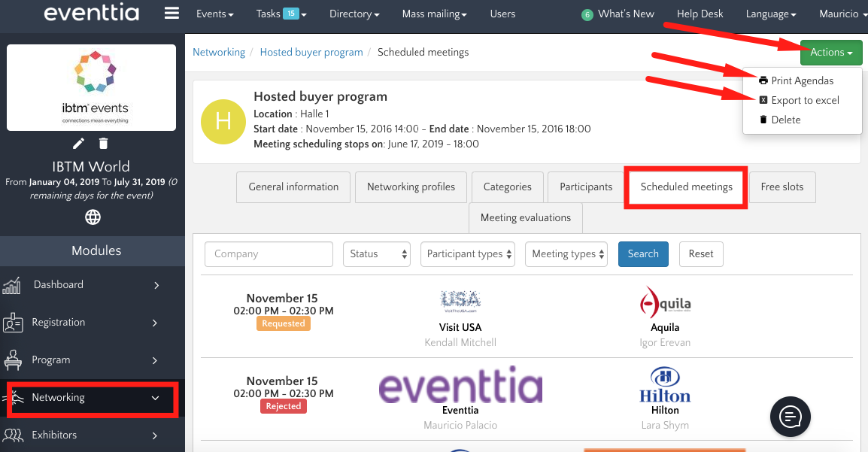This screenshot has height=452, width=868.
Task: Open the chat support bubble
Action: point(791,416)
